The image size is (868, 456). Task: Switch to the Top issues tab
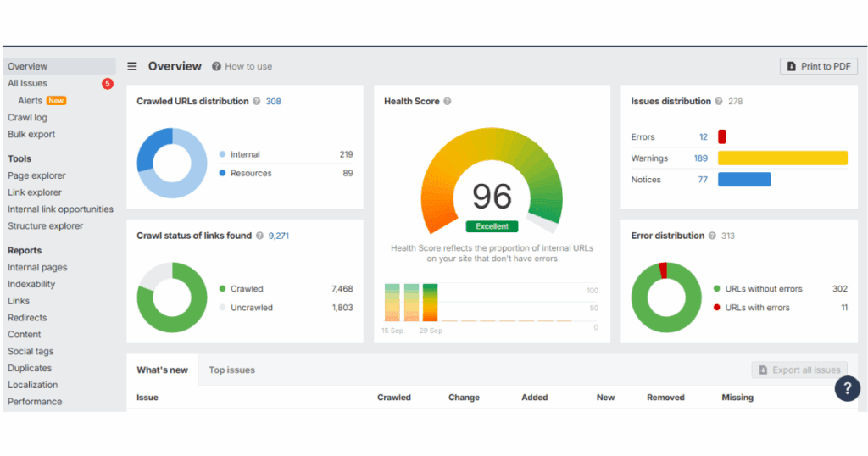[231, 370]
